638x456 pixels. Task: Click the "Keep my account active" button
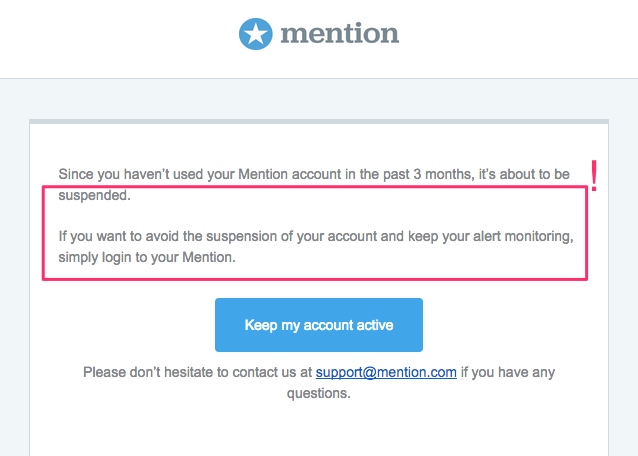click(319, 325)
